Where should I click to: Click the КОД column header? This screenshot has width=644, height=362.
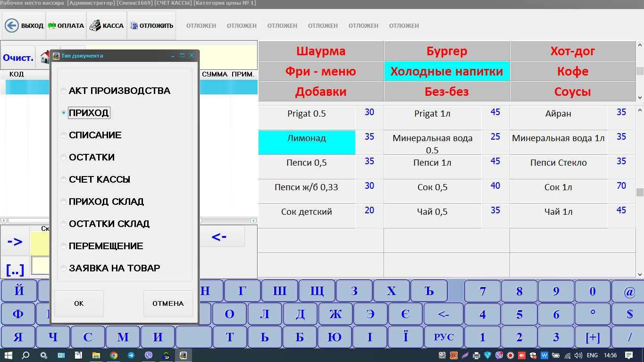(17, 74)
